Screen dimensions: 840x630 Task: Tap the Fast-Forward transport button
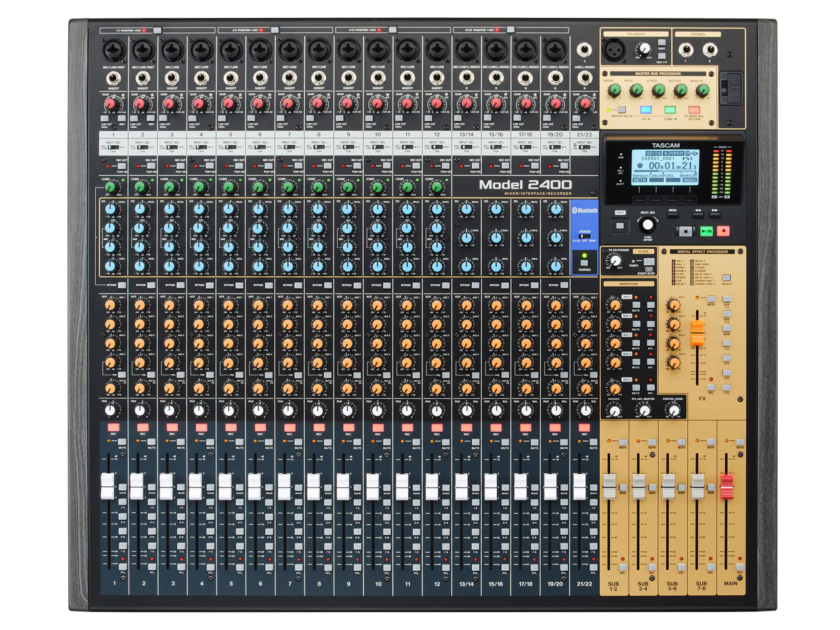coord(714,215)
